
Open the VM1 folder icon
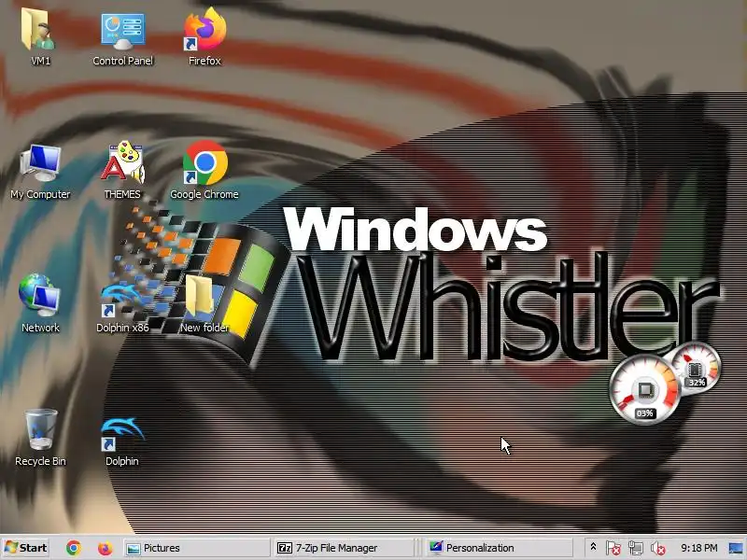point(40,35)
